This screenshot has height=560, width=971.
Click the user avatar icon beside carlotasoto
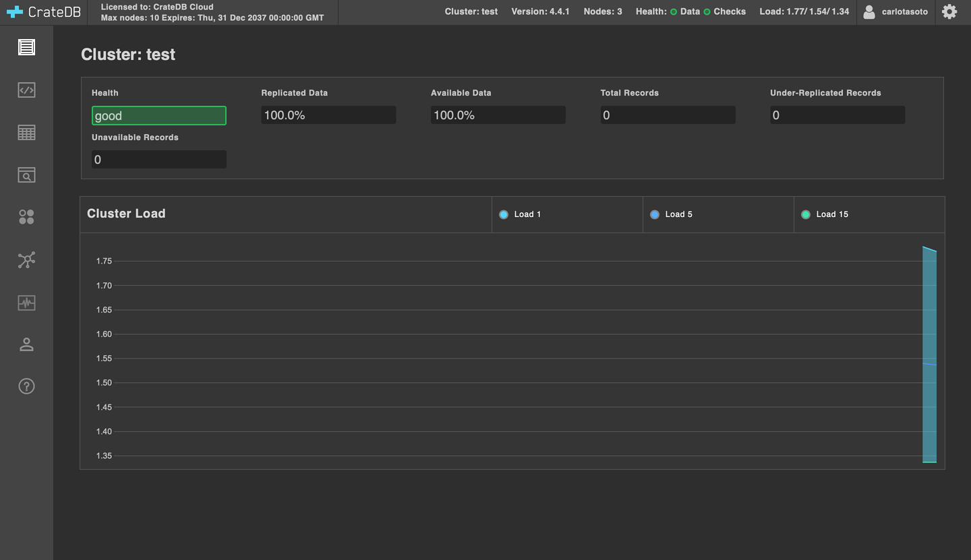[x=869, y=11]
